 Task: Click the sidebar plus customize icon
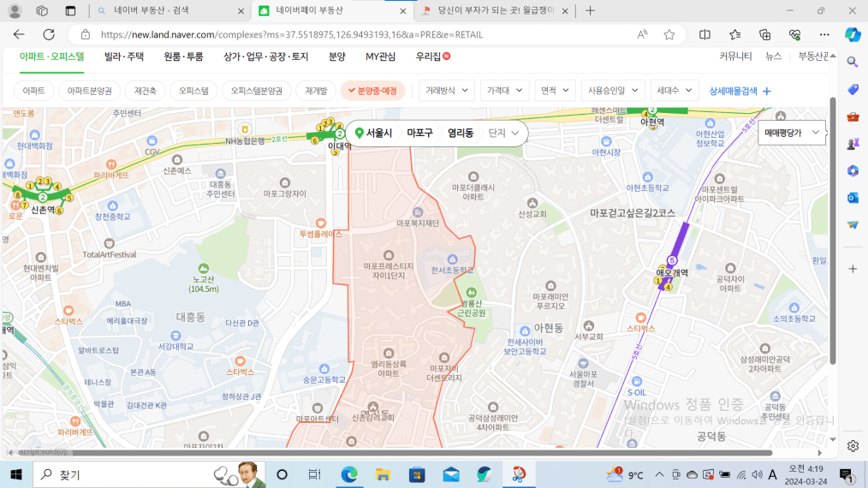[853, 269]
